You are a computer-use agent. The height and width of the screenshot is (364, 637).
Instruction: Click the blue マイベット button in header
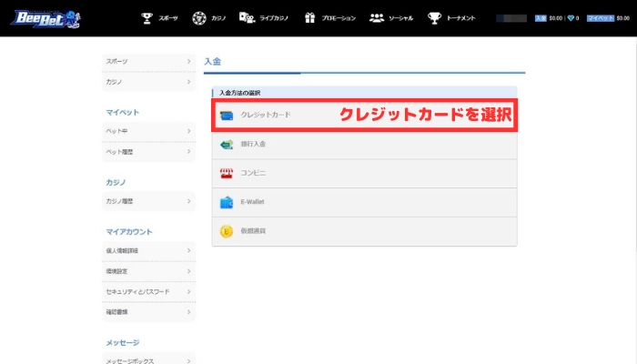coord(601,18)
